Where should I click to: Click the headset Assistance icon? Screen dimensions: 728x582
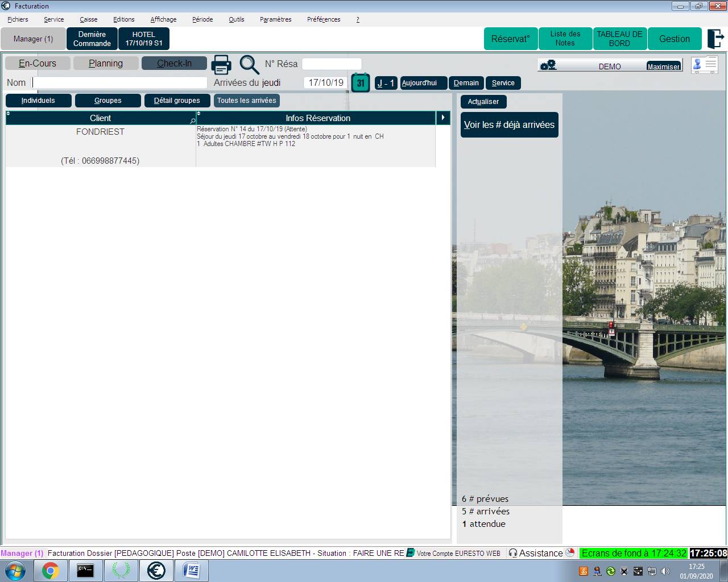point(513,553)
